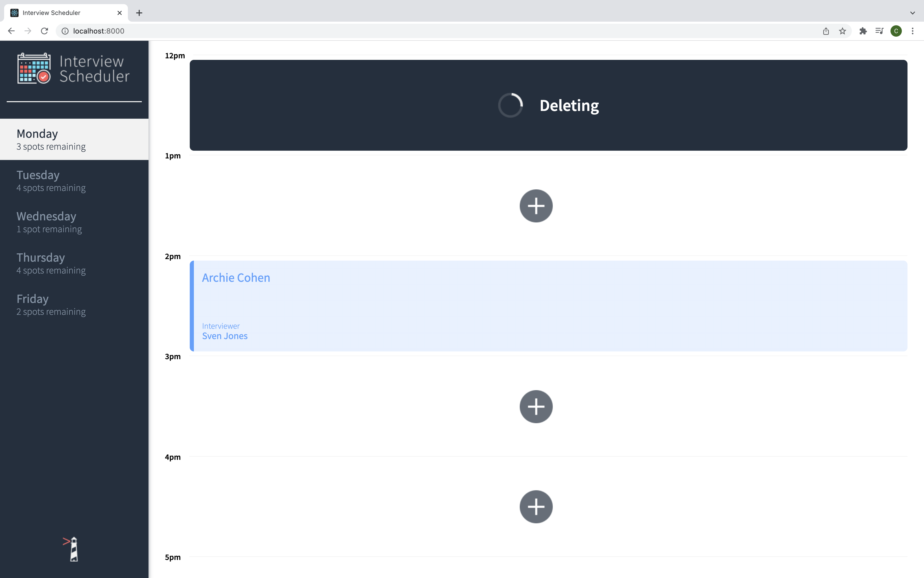924x578 pixels.
Task: Click the Deleting status spinner
Action: click(x=510, y=105)
